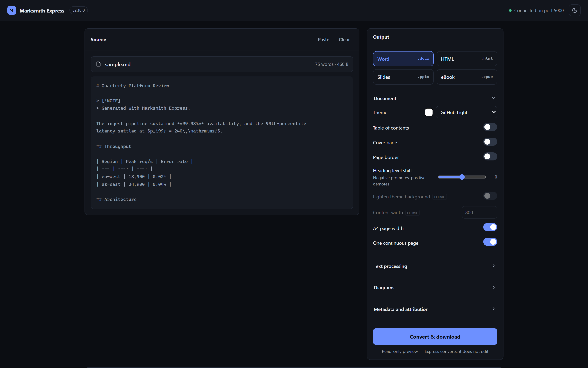Turn on the Cover page switch
Image resolution: width=588 pixels, height=368 pixels.
[x=490, y=142]
